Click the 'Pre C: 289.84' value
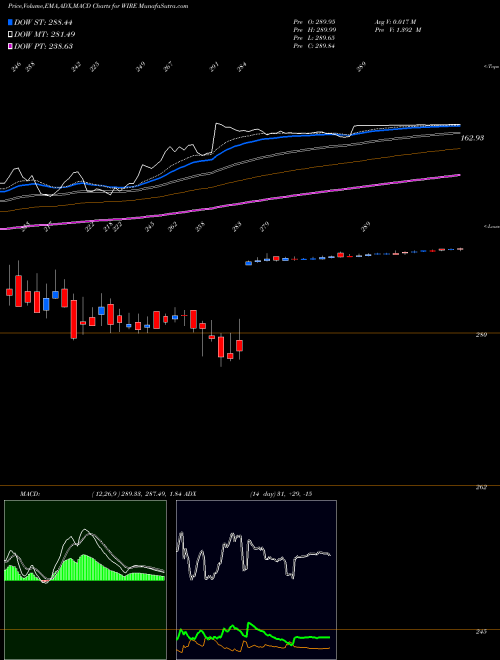 click(314, 46)
